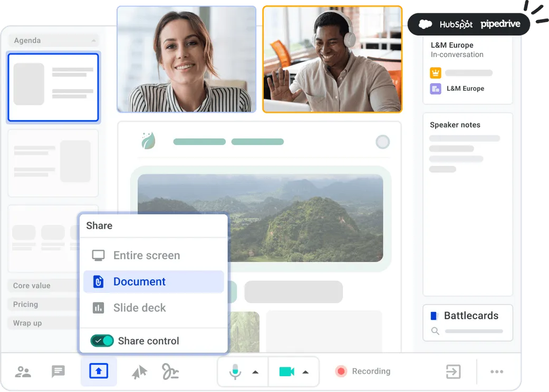Screen dimensions: 549x392
Task: Collapse the Agenda panel chevron
Action: point(93,40)
